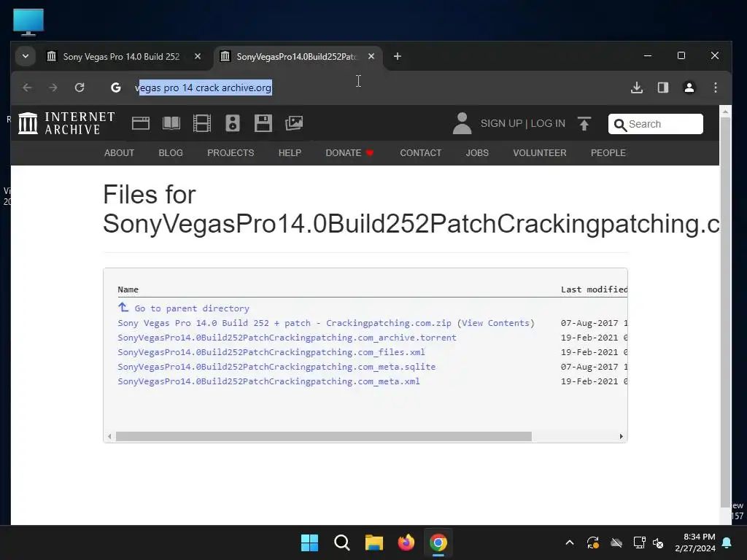This screenshot has width=747, height=560.
Task: Open the Video film-strip icon
Action: pos(202,123)
